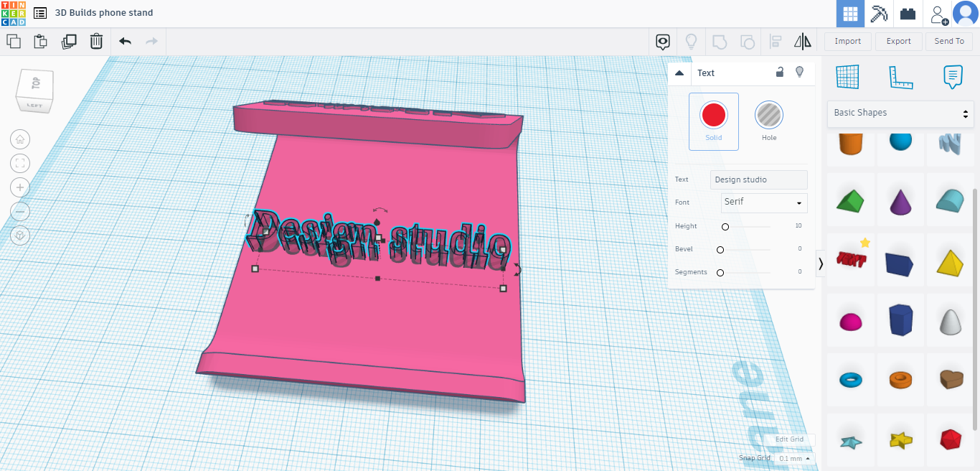Image resolution: width=980 pixels, height=471 pixels.
Task: Toggle the hide-shape lightbulb in Text panel
Action: [x=799, y=73]
